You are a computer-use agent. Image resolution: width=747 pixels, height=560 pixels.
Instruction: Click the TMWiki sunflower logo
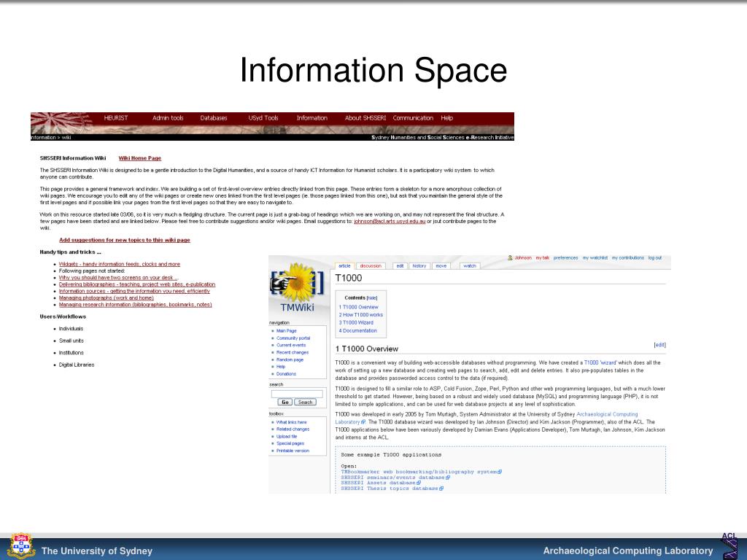tap(298, 288)
